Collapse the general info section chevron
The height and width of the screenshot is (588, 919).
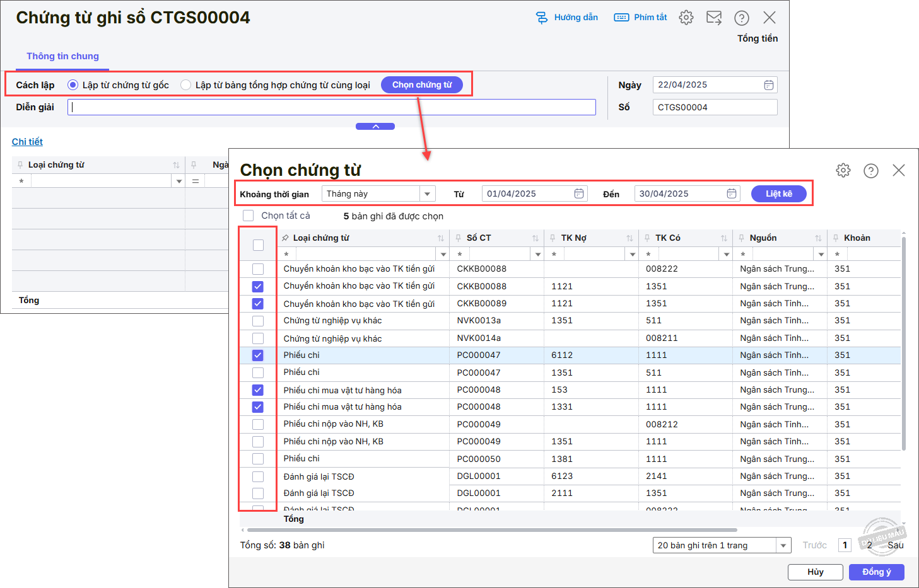tap(375, 127)
